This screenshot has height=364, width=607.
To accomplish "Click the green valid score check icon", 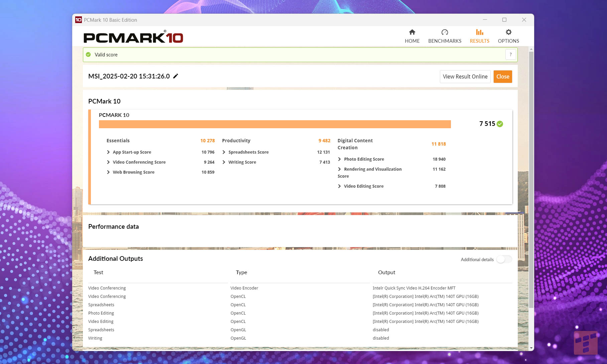I will 88,54.
